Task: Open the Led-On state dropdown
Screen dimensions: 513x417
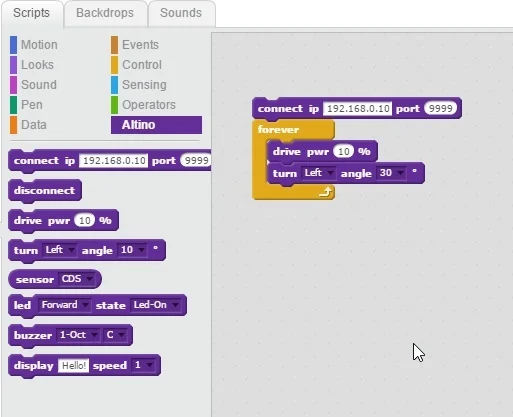Action: [155, 305]
